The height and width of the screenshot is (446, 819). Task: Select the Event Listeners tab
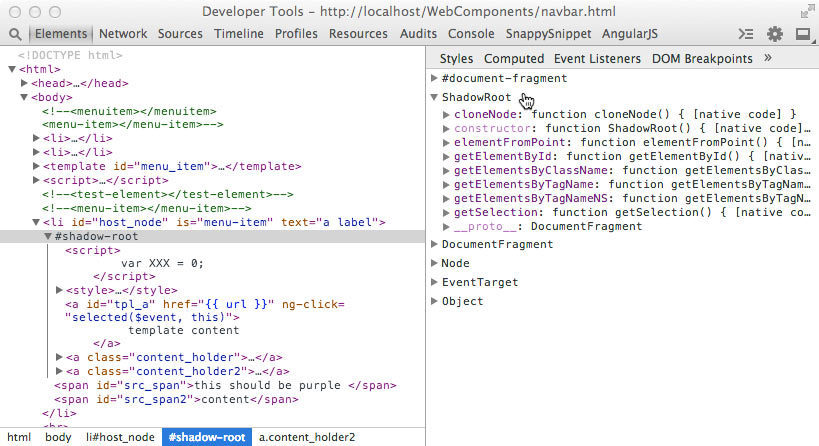(597, 59)
